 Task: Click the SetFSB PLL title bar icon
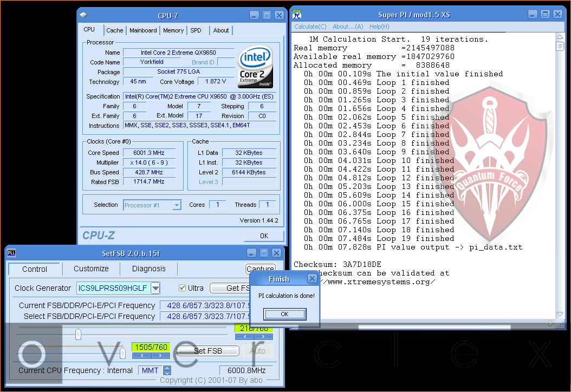tap(11, 253)
